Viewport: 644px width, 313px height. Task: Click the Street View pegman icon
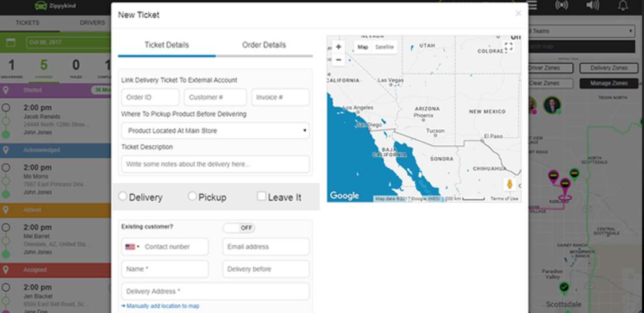pos(508,184)
